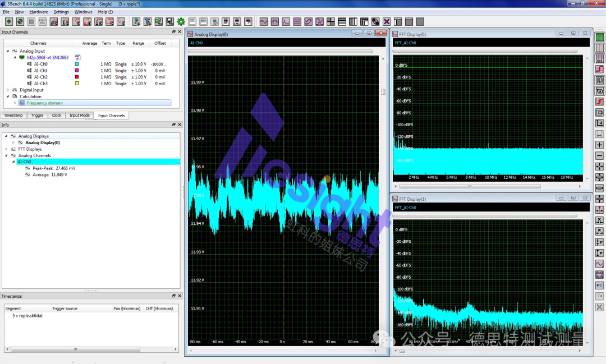
Task: Click the cyan color swatch for AI-Ch0
Action: [x=76, y=64]
